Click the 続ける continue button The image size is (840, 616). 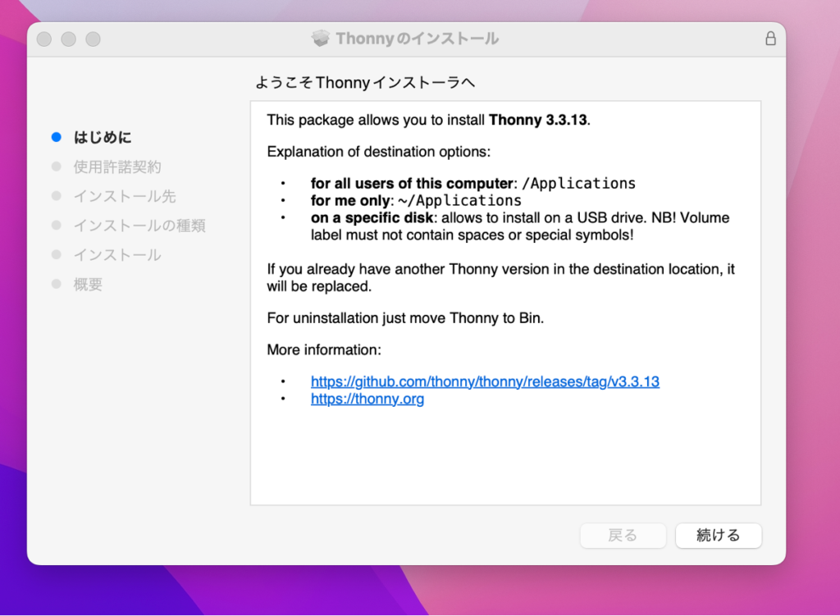tap(719, 535)
